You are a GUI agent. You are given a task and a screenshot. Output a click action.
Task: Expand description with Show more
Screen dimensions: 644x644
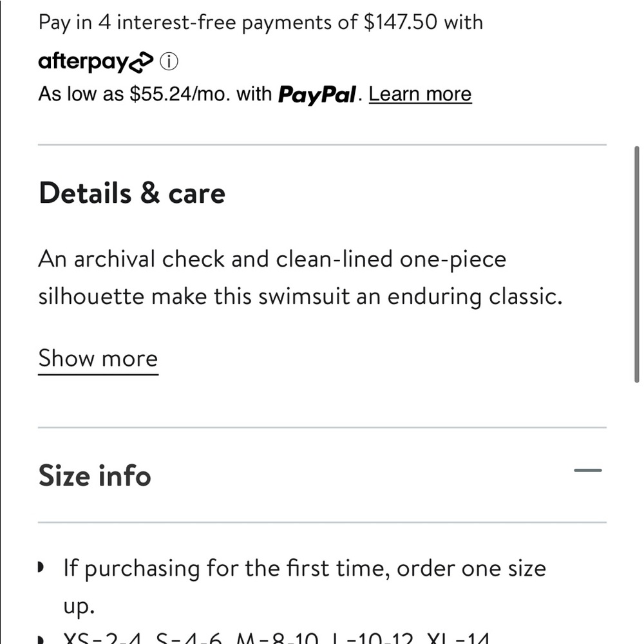(x=98, y=359)
